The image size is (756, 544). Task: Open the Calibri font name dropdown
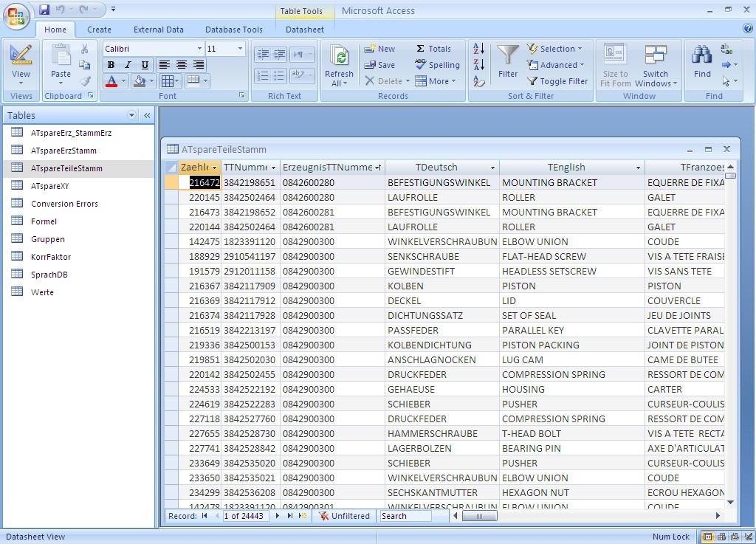[199, 49]
